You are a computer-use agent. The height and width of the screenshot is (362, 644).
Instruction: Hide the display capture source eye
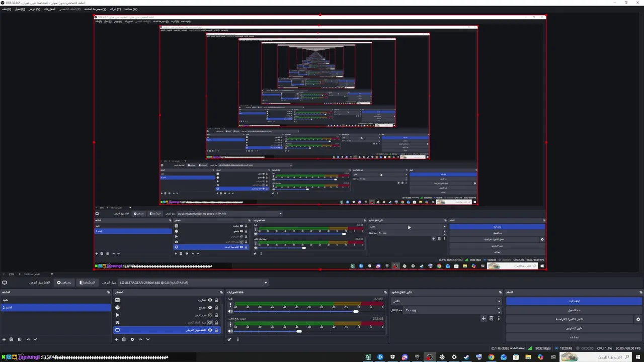pos(210,330)
